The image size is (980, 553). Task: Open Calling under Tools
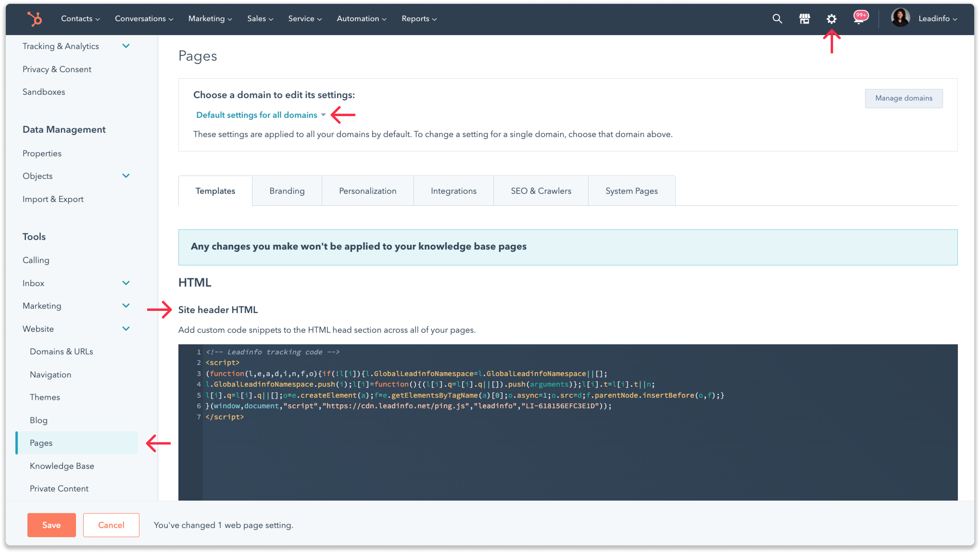click(x=36, y=260)
